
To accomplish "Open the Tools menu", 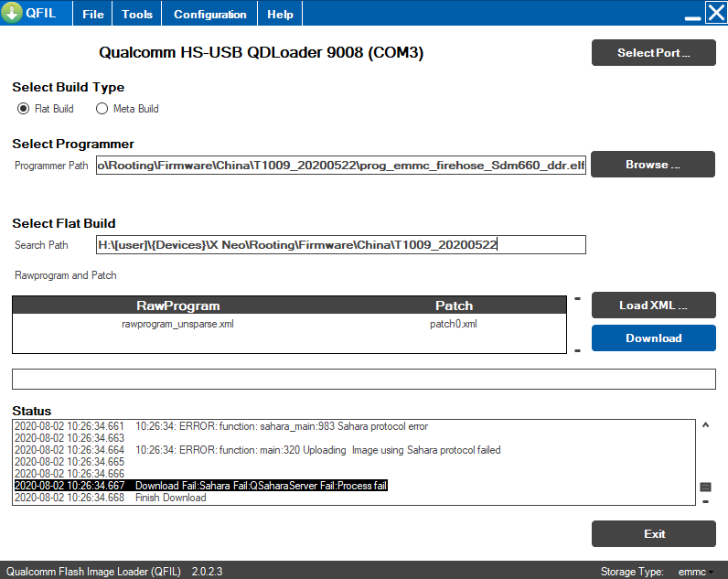I will point(137,14).
